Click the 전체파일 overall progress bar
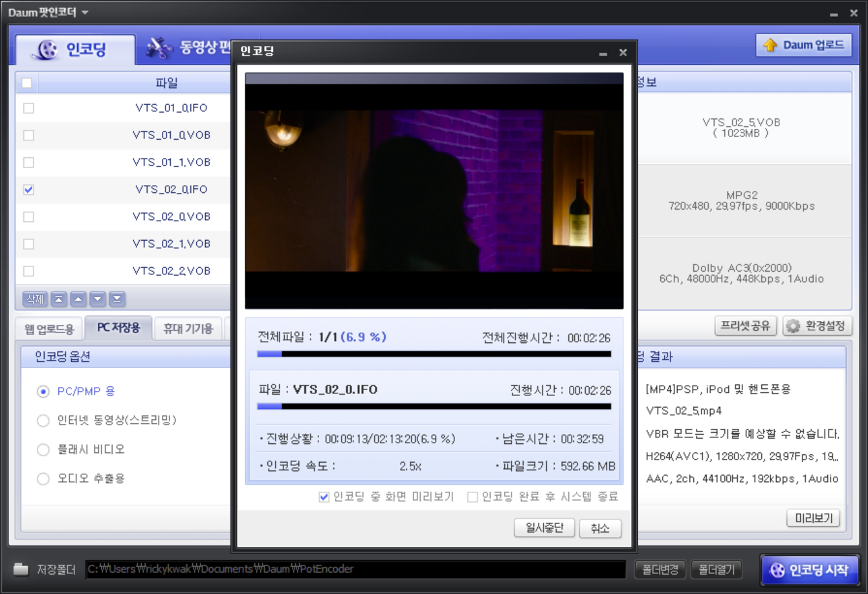This screenshot has height=594, width=868. point(434,354)
